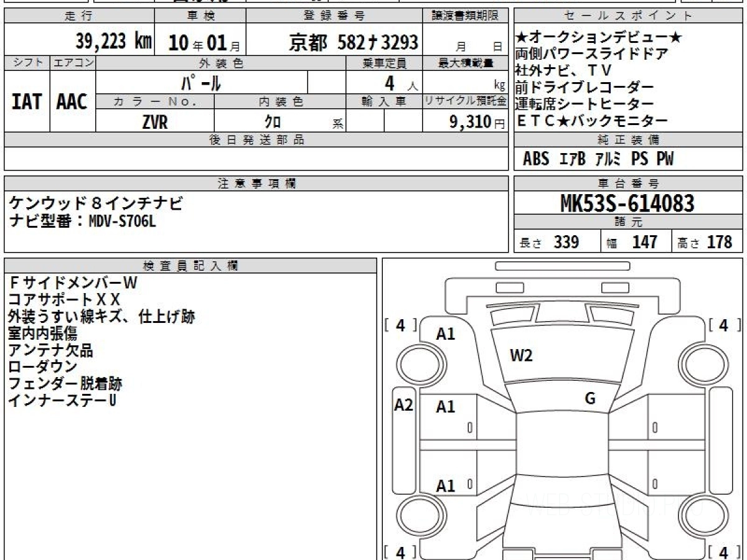Click the シフト header cell

pyautogui.click(x=27, y=63)
